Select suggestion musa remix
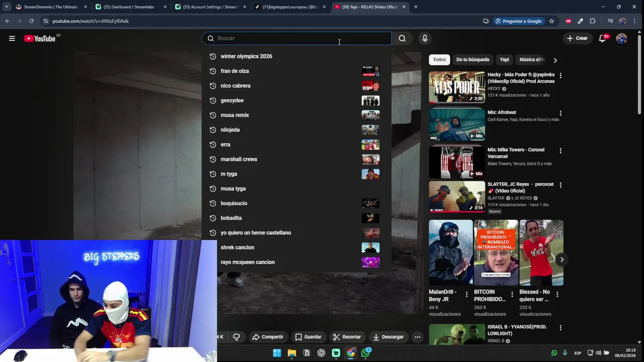 click(x=296, y=115)
